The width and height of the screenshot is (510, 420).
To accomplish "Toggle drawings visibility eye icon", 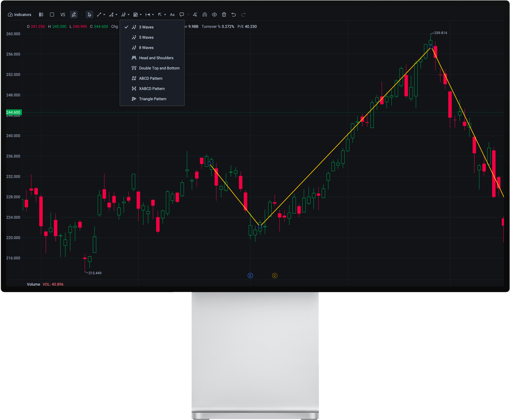I will [x=214, y=15].
